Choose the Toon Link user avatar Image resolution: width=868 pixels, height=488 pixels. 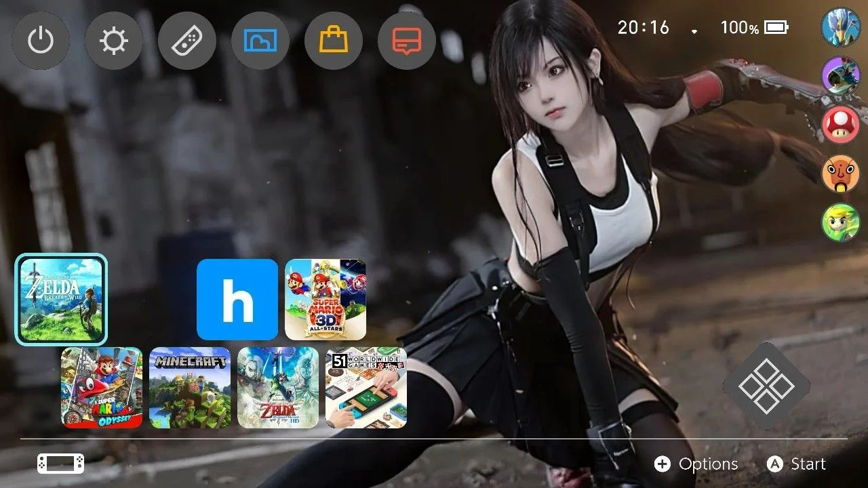(841, 222)
